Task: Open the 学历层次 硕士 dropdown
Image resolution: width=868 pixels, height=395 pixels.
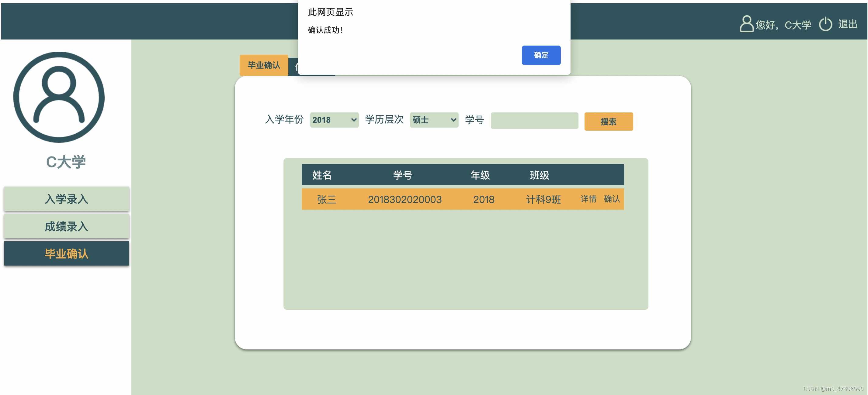Action: tap(434, 120)
